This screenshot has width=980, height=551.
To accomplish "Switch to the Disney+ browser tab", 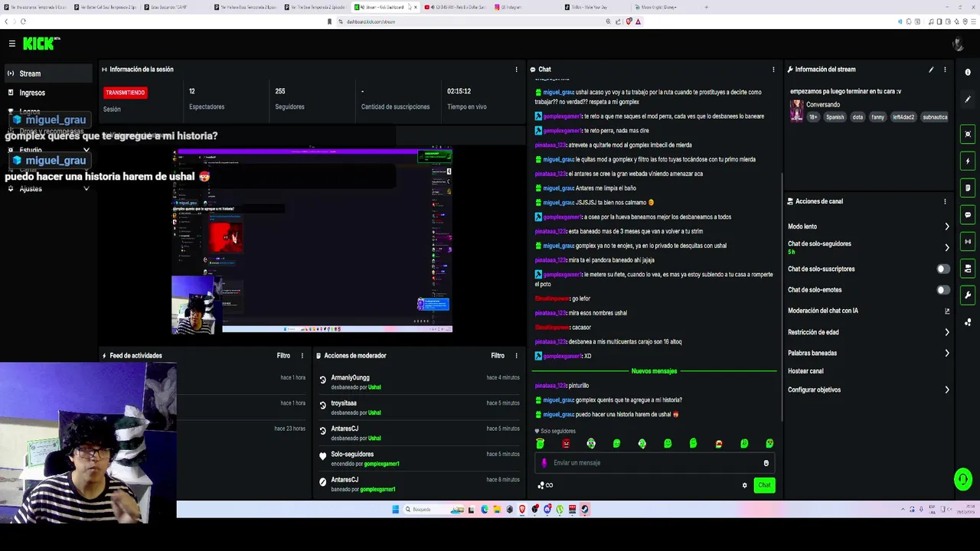I will pos(657,7).
